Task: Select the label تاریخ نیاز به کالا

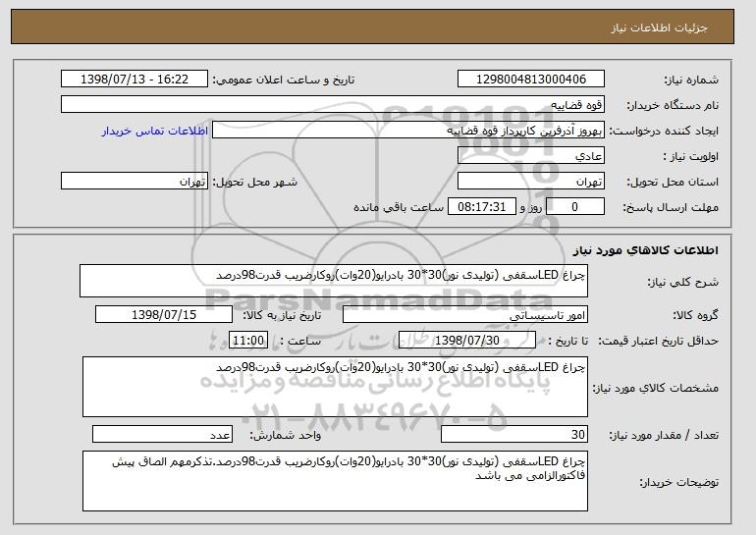Action: 282,316
